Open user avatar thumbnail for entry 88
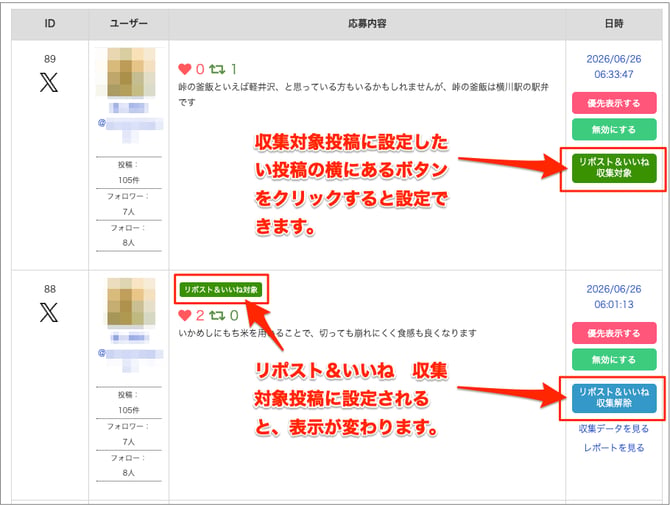Image resolution: width=670 pixels, height=505 pixels. (x=131, y=302)
